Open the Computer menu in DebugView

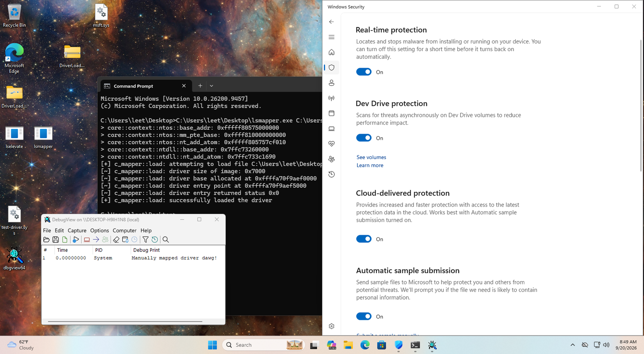point(124,230)
